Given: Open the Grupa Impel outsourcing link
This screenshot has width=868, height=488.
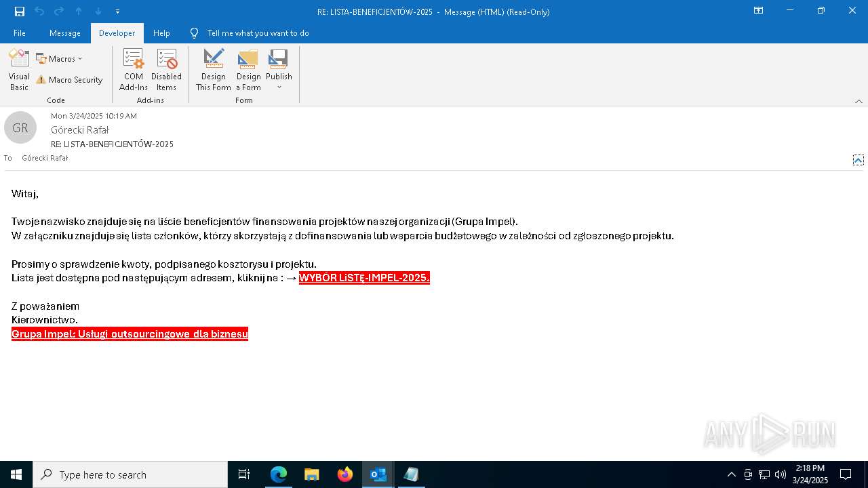Looking at the screenshot, I should (x=130, y=333).
